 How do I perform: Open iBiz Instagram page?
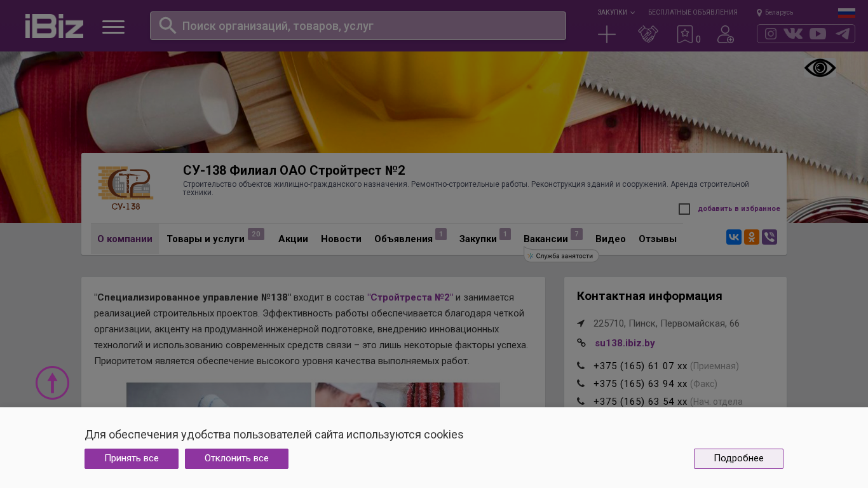tap(771, 34)
